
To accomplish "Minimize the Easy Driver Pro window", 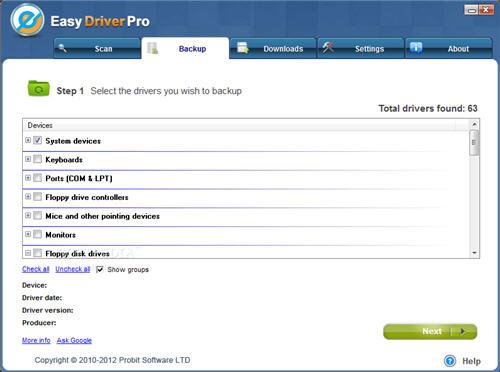I will click(x=471, y=10).
